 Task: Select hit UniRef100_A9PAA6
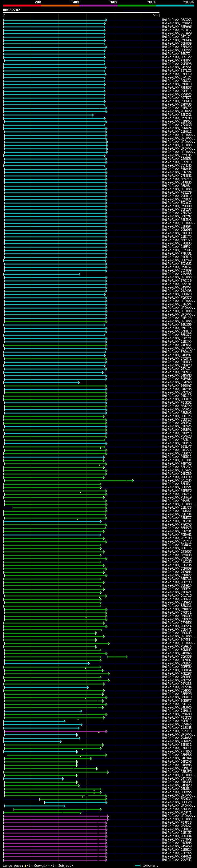click(x=177, y=26)
